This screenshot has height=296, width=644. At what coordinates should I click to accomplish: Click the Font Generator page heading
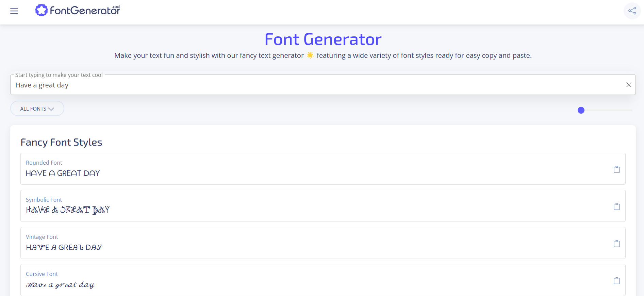(323, 39)
